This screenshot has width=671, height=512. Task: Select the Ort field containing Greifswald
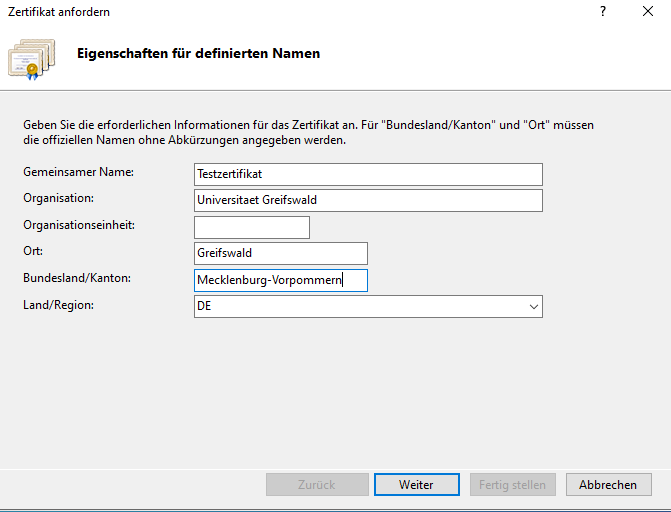click(x=280, y=253)
